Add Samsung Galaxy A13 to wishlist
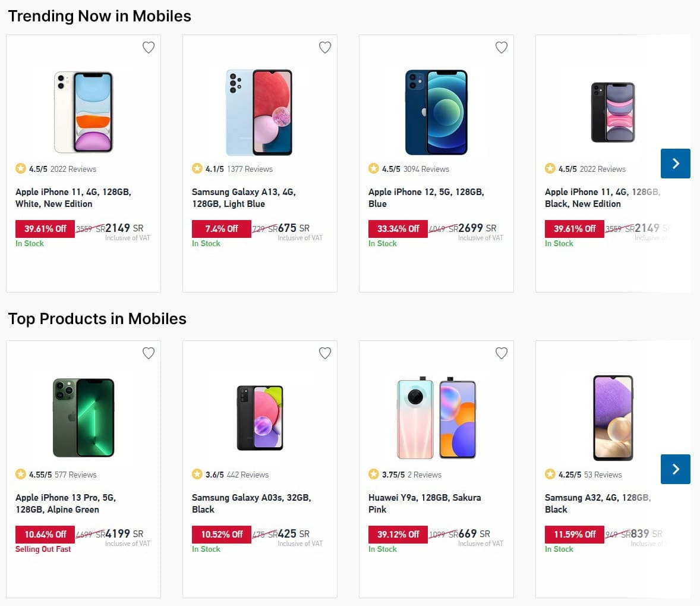Image resolution: width=700 pixels, height=606 pixels. (x=325, y=48)
